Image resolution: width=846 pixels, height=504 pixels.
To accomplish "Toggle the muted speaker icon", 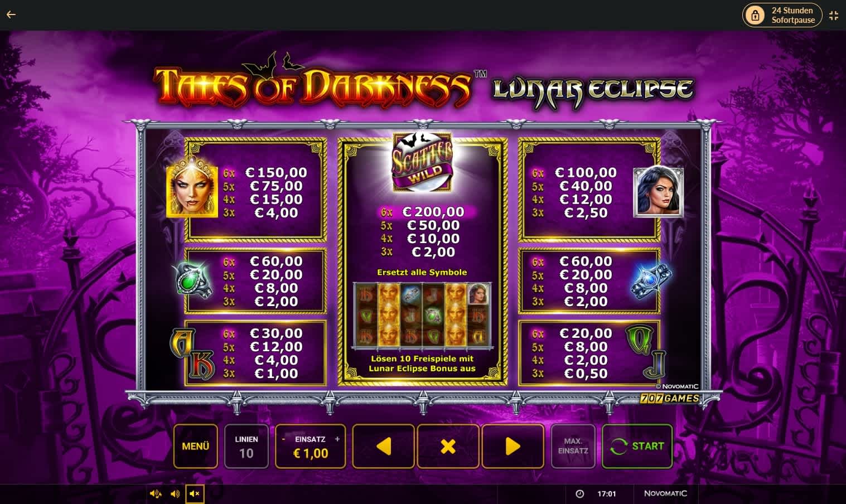I will [x=195, y=494].
